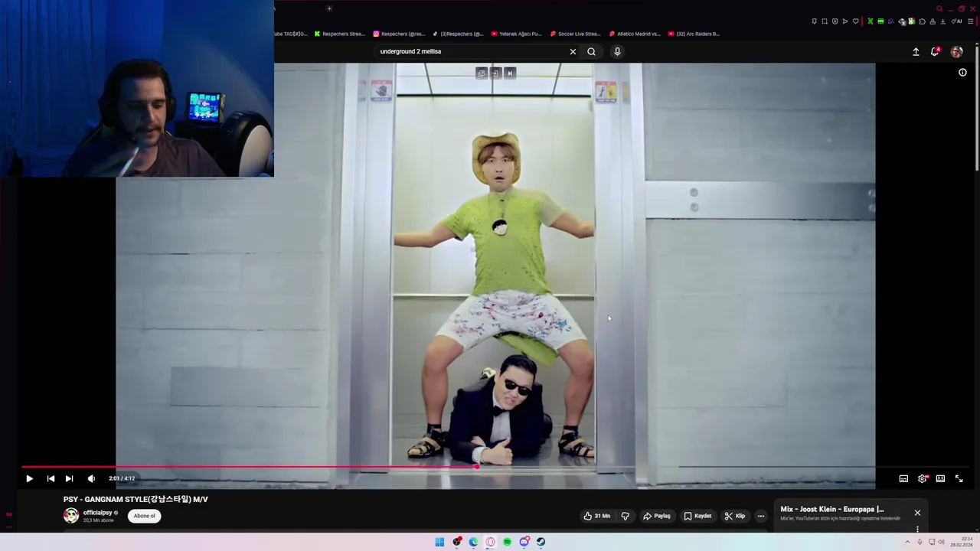The width and height of the screenshot is (980, 551).
Task: Save video with Kaydet button
Action: (697, 516)
